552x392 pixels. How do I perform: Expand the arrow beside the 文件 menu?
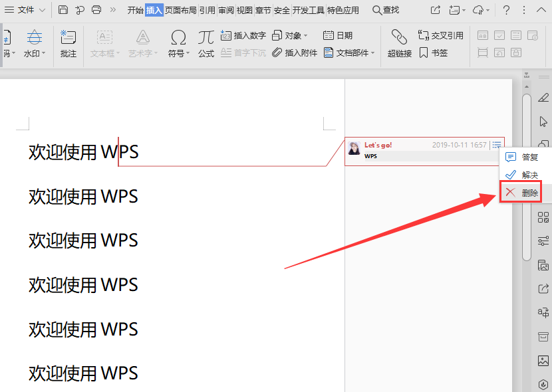coord(43,10)
